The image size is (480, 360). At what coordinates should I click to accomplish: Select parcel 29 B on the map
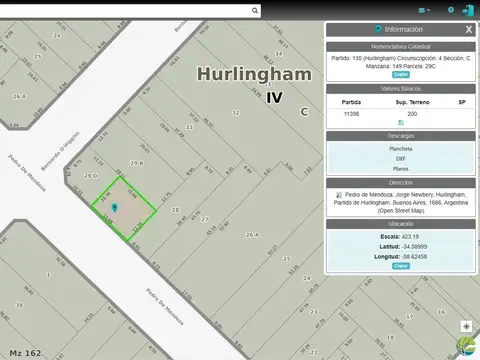[x=137, y=163]
